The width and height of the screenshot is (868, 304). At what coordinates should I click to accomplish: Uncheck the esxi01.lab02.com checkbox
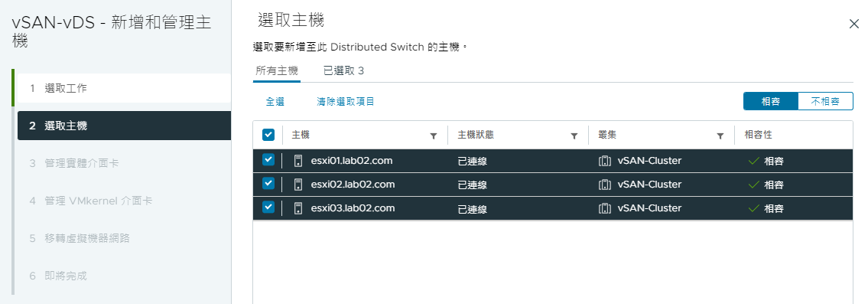pos(268,160)
